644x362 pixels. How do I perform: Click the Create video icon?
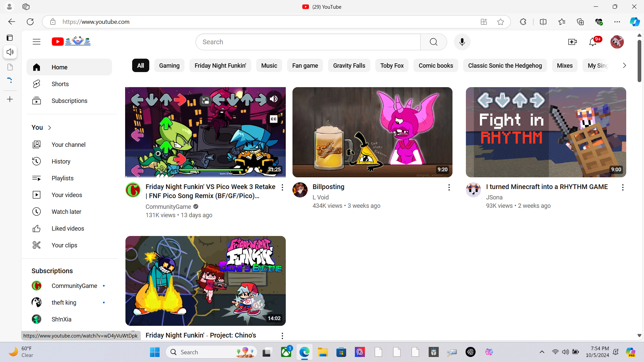[x=572, y=42]
